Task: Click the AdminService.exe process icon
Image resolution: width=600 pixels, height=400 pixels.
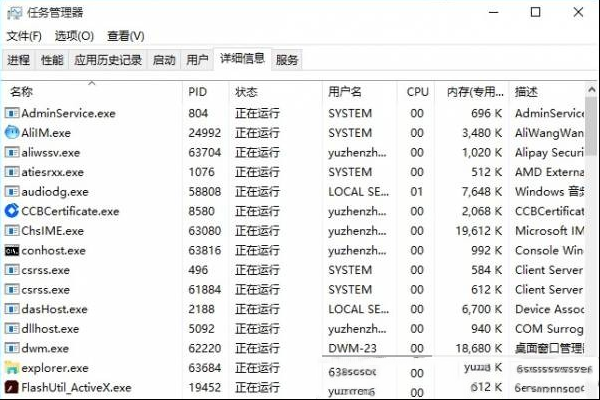Action: coord(11,113)
